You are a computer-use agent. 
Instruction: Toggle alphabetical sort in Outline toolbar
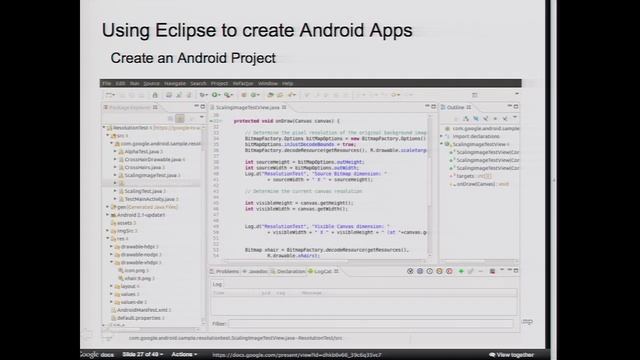[466, 118]
